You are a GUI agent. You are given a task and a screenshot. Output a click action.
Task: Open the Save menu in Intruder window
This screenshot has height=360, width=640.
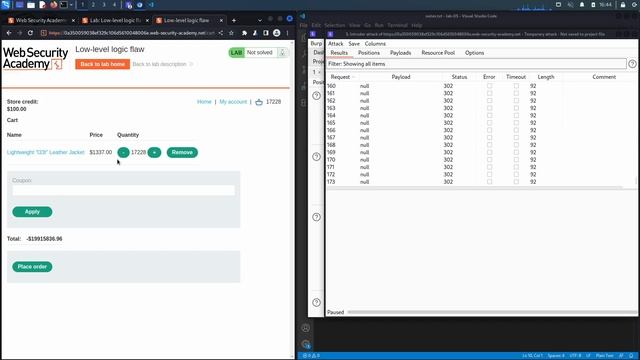click(x=354, y=44)
